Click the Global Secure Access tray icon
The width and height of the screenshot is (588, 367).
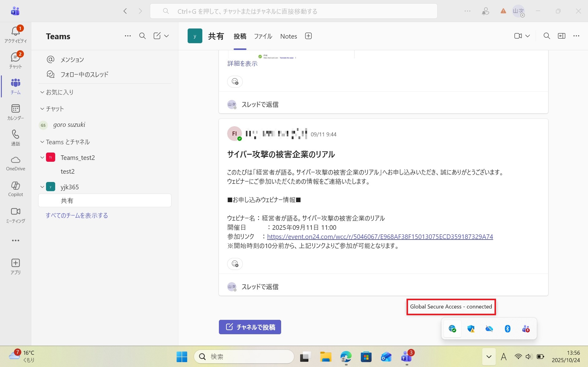coord(452,329)
